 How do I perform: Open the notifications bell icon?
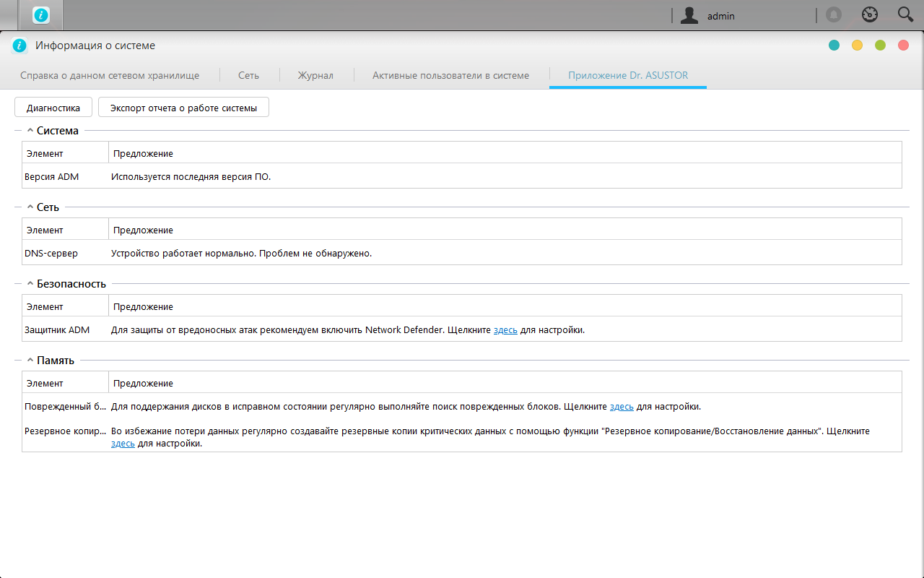point(834,14)
